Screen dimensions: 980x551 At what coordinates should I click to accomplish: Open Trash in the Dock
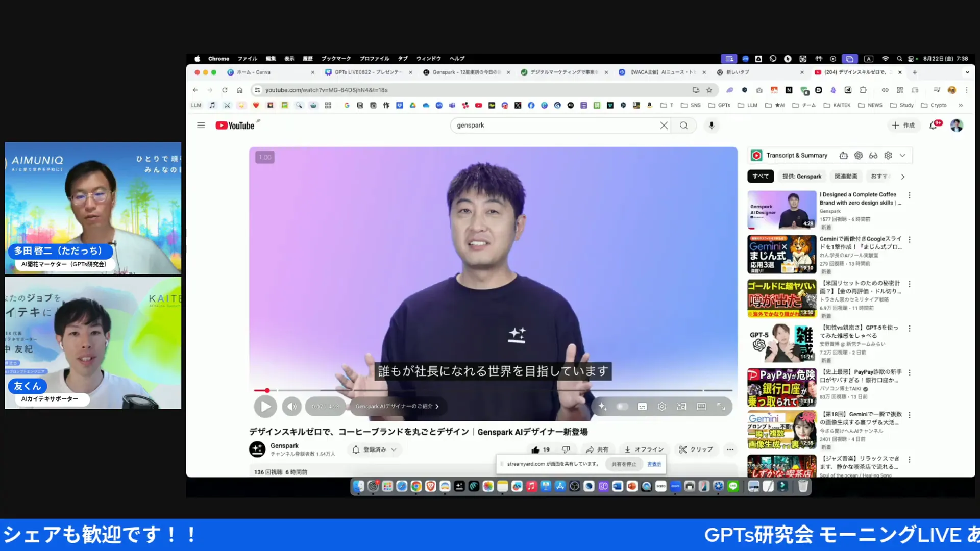(x=803, y=486)
